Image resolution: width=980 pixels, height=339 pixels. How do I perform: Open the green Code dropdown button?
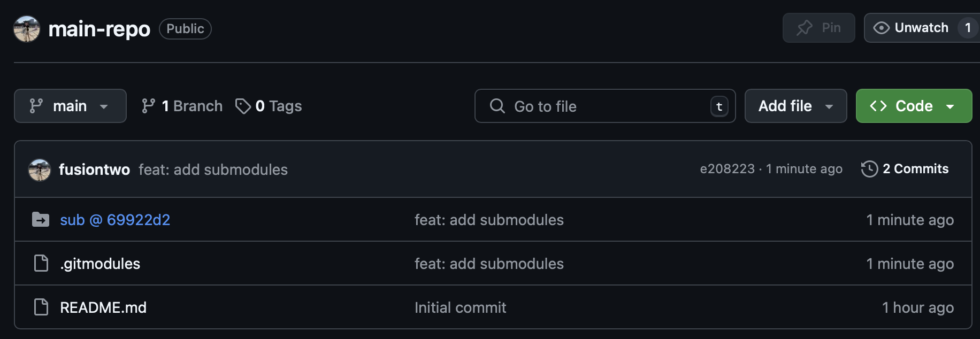tap(914, 106)
